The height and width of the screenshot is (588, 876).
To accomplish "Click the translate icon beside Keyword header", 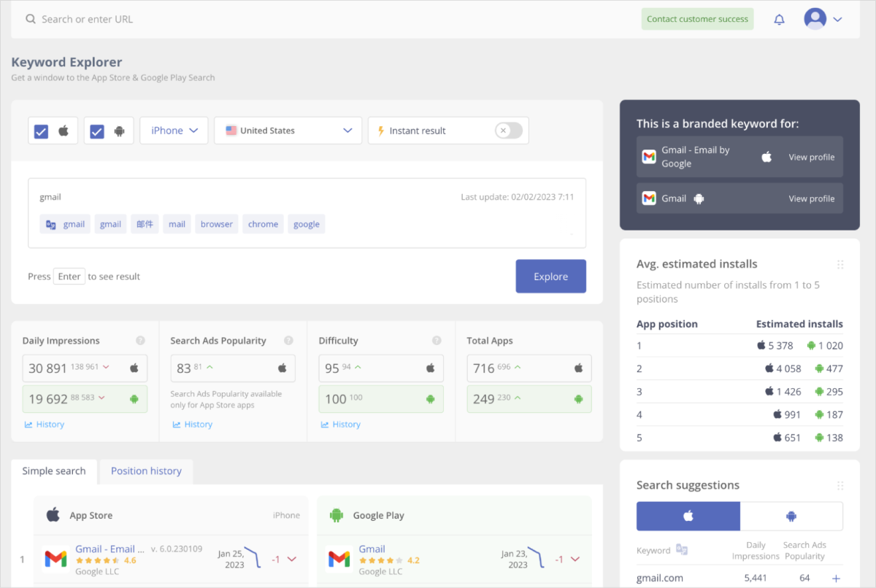I will 682,550.
